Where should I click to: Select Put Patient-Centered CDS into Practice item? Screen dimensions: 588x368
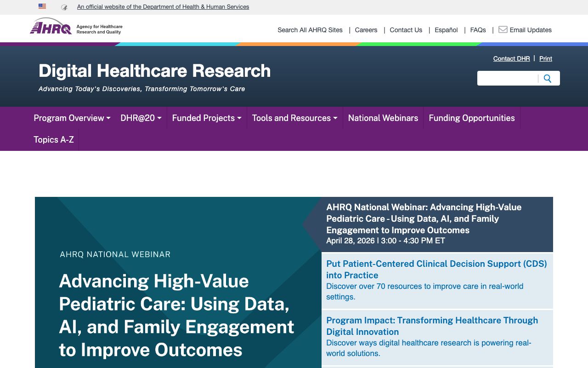pos(437,281)
